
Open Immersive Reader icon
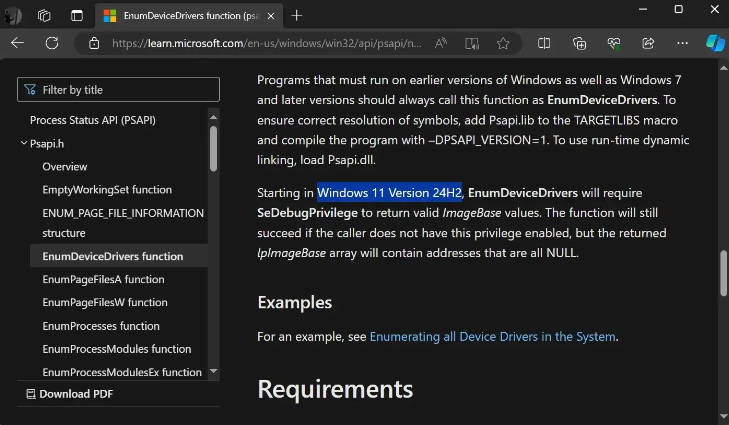pyautogui.click(x=472, y=43)
